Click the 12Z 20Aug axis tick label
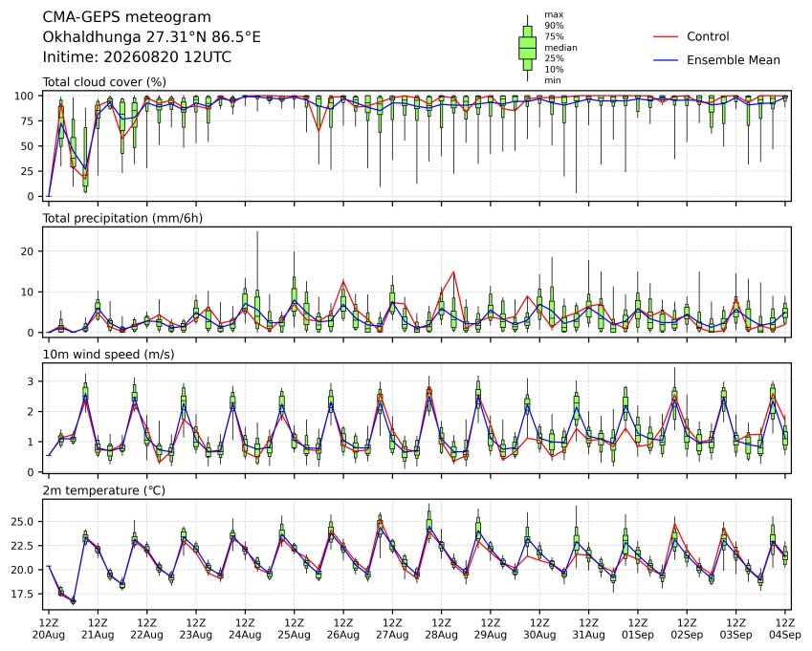 (49, 629)
